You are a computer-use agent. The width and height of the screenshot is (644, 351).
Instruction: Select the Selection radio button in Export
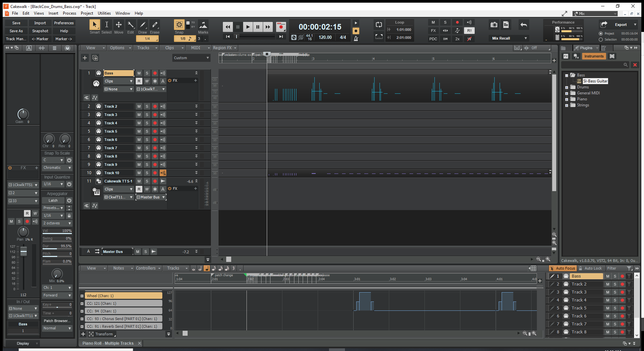pos(601,40)
